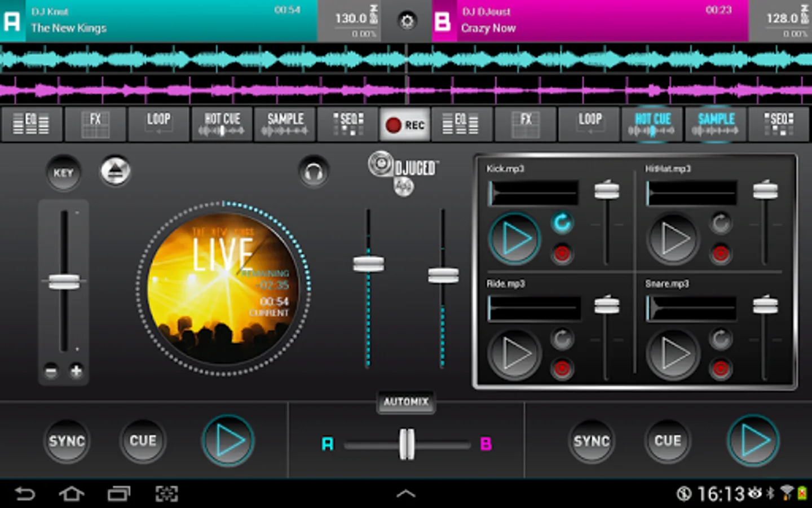Click the AUTOMIX button
The height and width of the screenshot is (508, 812).
406,402
